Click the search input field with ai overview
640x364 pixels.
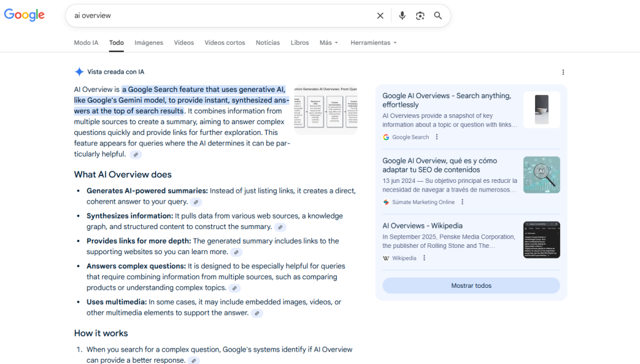(219, 16)
